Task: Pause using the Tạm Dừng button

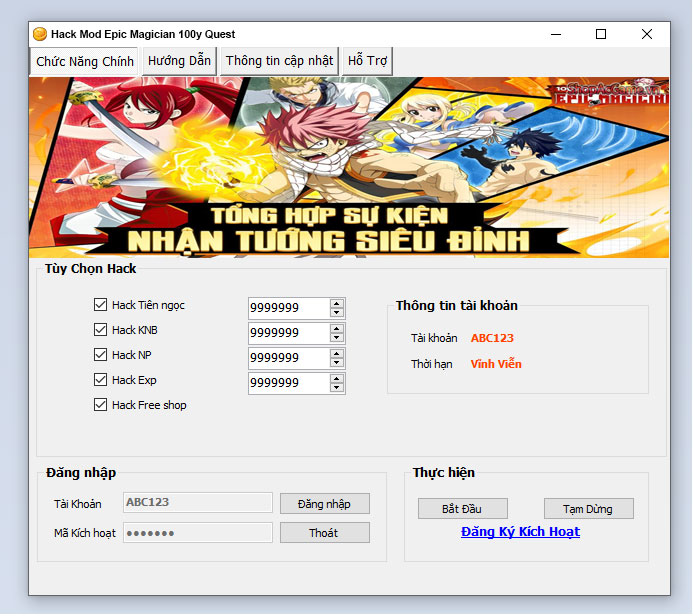Action: (x=589, y=509)
